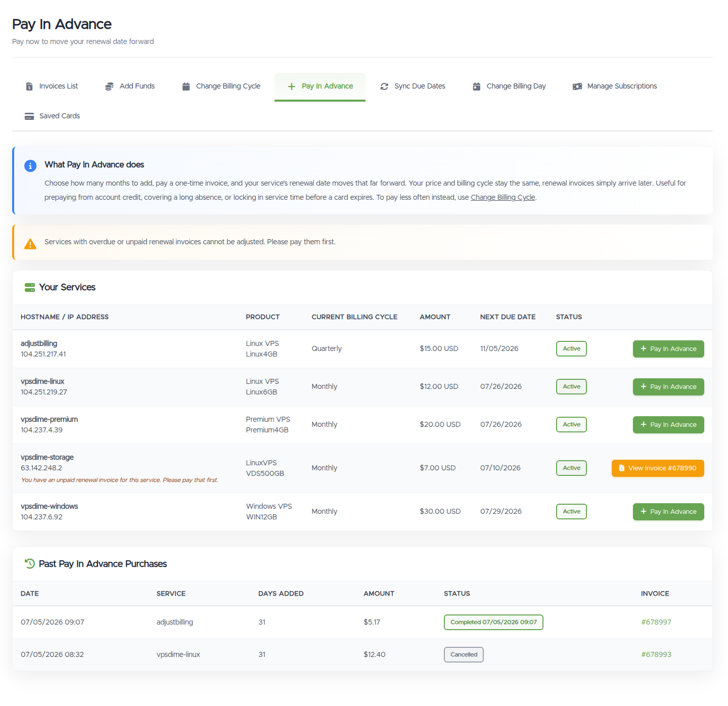Click the Active badge for adjustbilling
The image size is (728, 706).
(x=571, y=349)
